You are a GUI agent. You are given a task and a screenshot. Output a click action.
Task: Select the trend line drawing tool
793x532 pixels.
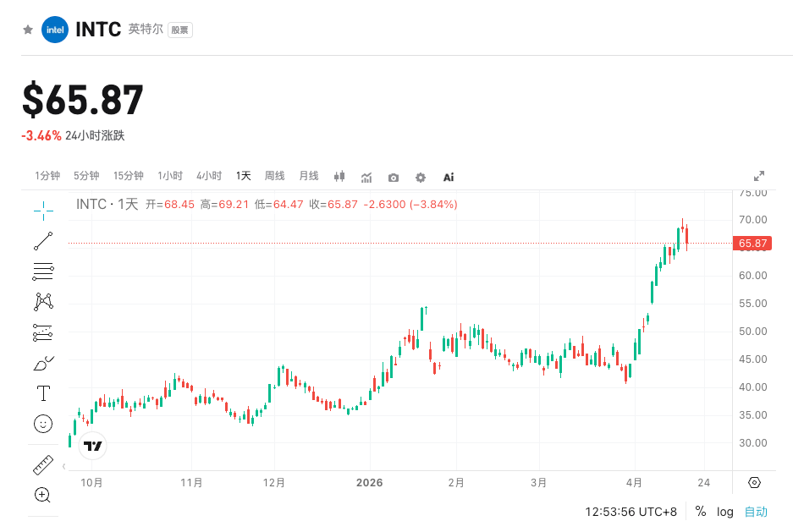tap(43, 241)
